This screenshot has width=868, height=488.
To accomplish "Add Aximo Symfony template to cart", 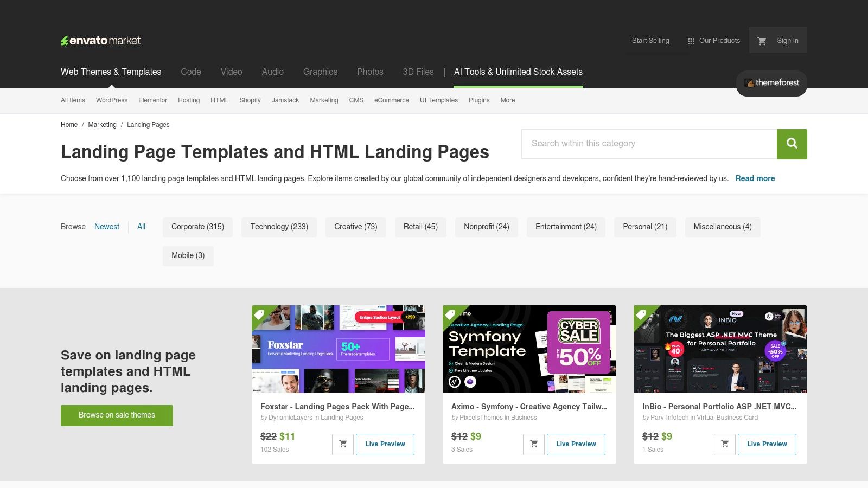I will pos(534,444).
